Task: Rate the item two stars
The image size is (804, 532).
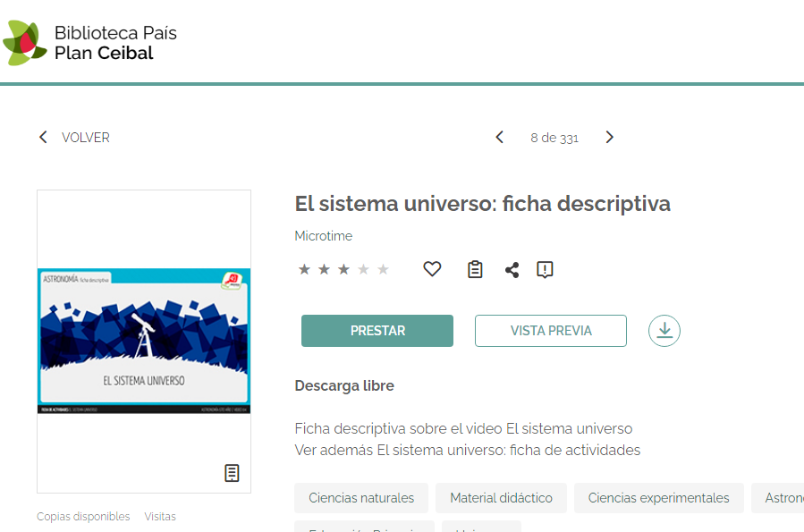Action: coord(324,269)
